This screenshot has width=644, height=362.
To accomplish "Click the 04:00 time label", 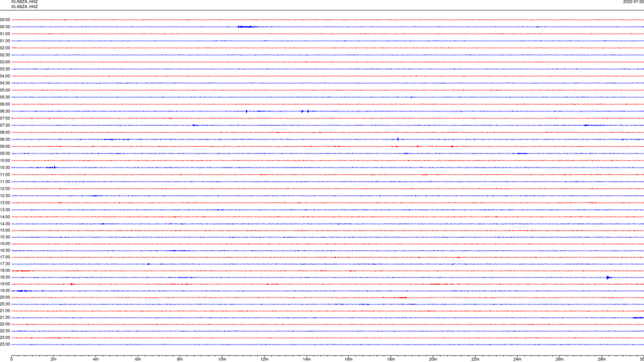I will click(5, 76).
